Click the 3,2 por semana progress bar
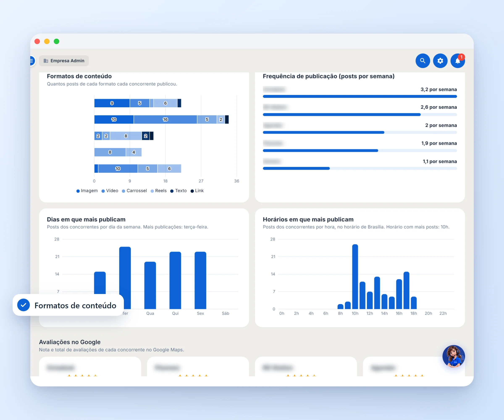 tap(360, 96)
